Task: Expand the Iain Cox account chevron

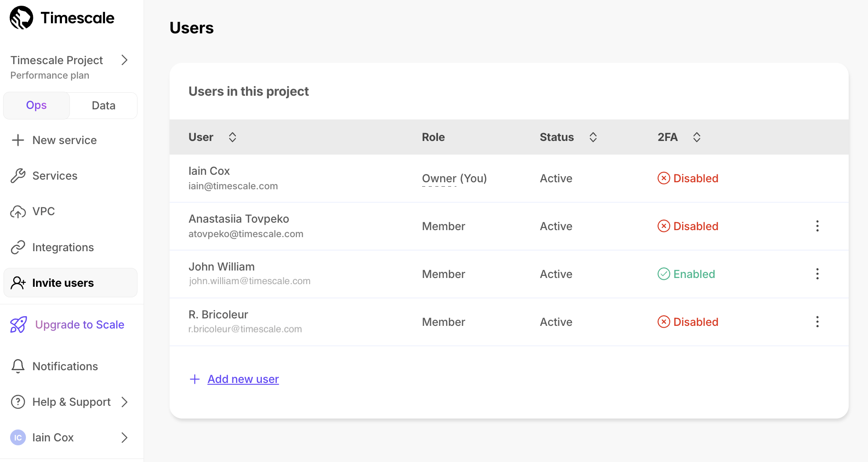Action: pyautogui.click(x=124, y=437)
